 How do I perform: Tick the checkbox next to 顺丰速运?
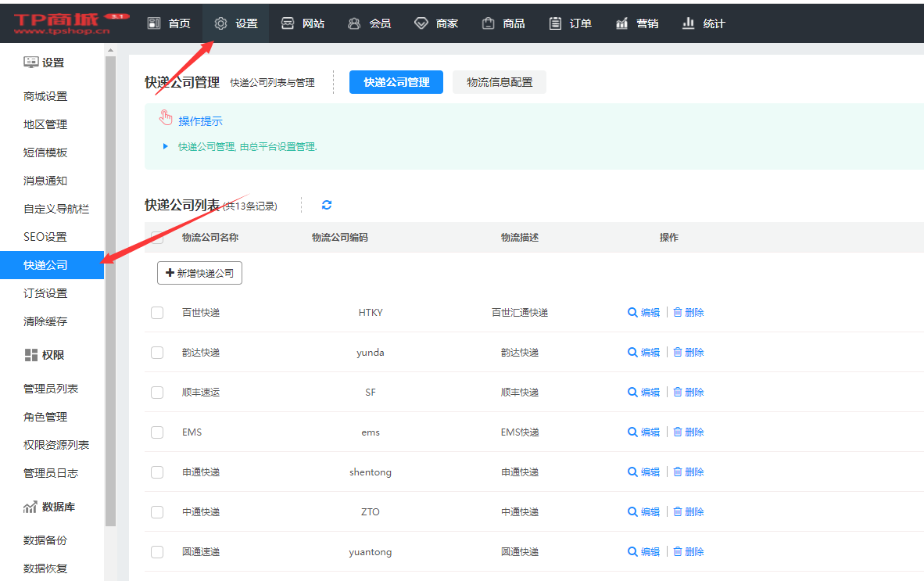pos(156,392)
